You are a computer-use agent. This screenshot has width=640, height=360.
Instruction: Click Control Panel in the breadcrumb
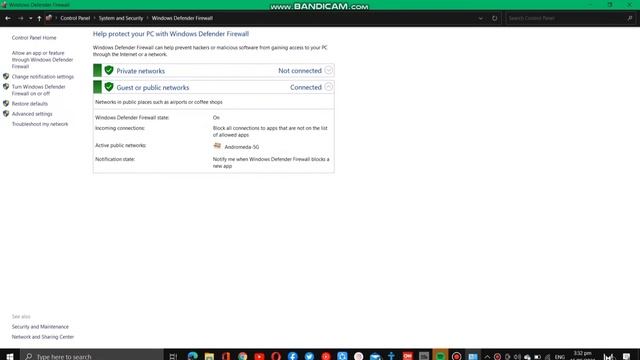(x=75, y=18)
